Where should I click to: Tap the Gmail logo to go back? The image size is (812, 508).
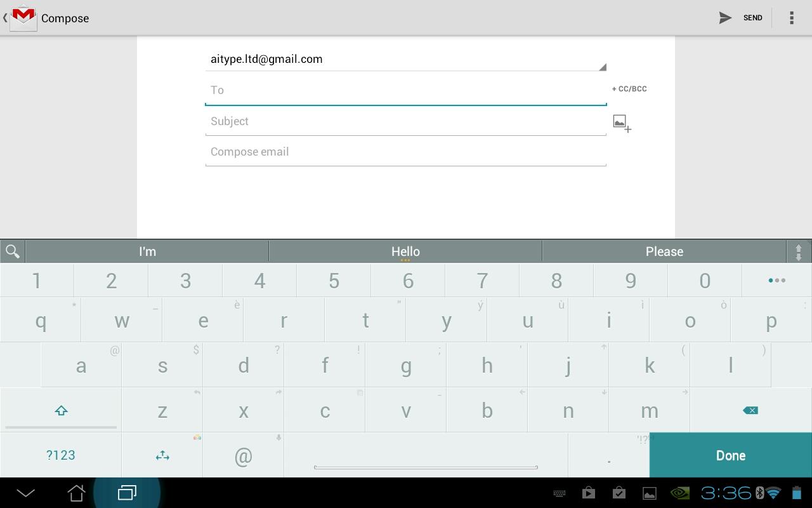click(23, 17)
